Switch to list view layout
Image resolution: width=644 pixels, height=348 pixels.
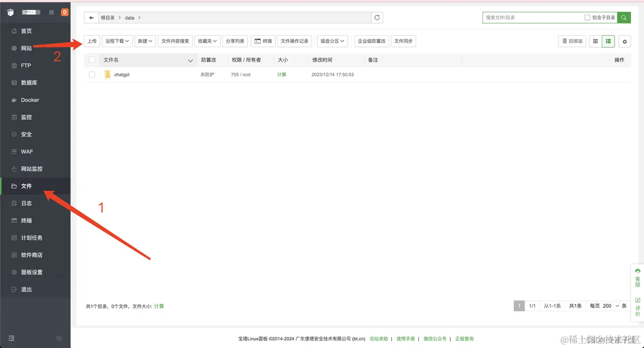(x=608, y=41)
